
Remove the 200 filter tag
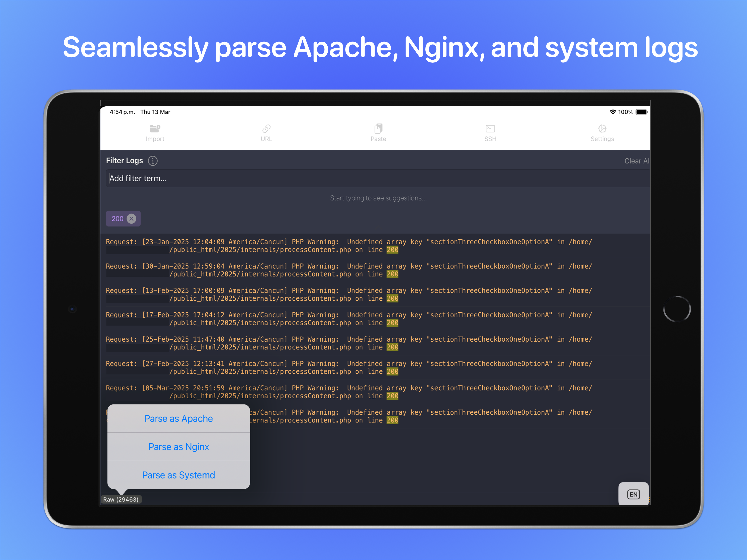click(131, 219)
